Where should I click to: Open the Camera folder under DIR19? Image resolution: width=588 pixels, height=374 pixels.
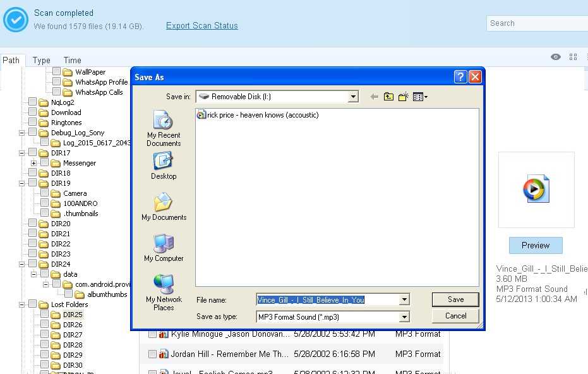pos(75,193)
